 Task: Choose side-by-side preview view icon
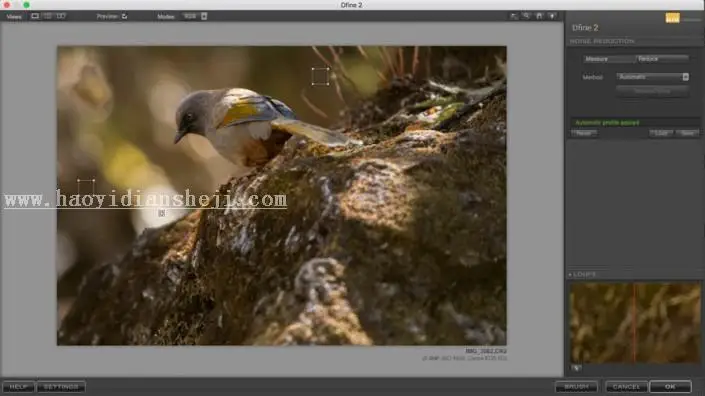61,16
